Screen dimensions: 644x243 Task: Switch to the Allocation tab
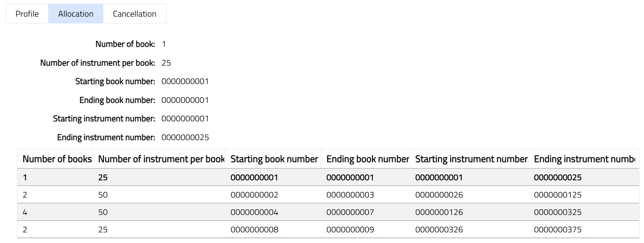coord(76,14)
